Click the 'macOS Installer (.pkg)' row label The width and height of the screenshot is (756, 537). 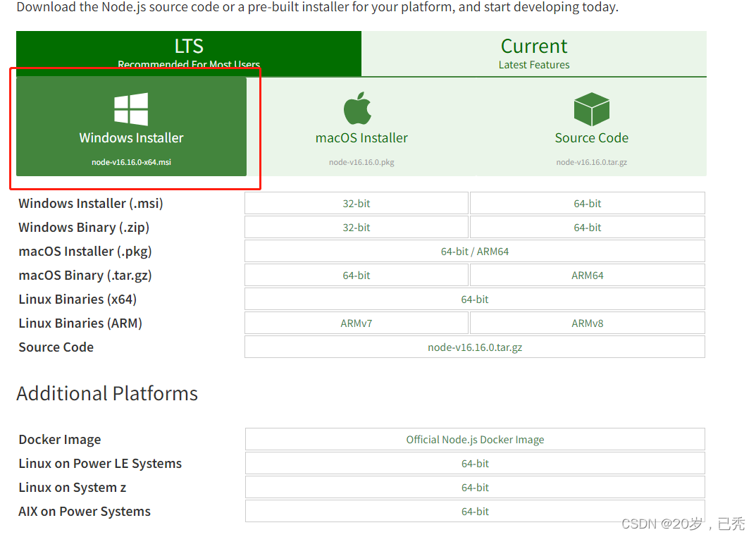[x=85, y=252]
